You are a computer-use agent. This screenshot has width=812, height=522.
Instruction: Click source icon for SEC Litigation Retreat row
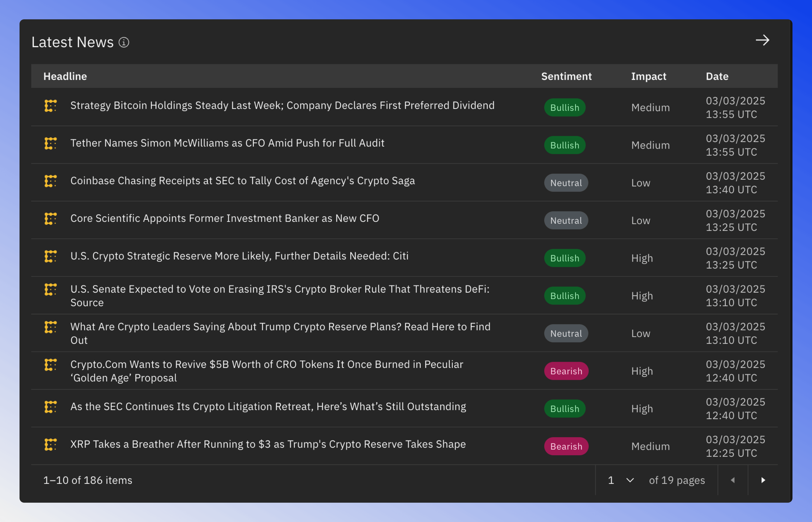50,407
